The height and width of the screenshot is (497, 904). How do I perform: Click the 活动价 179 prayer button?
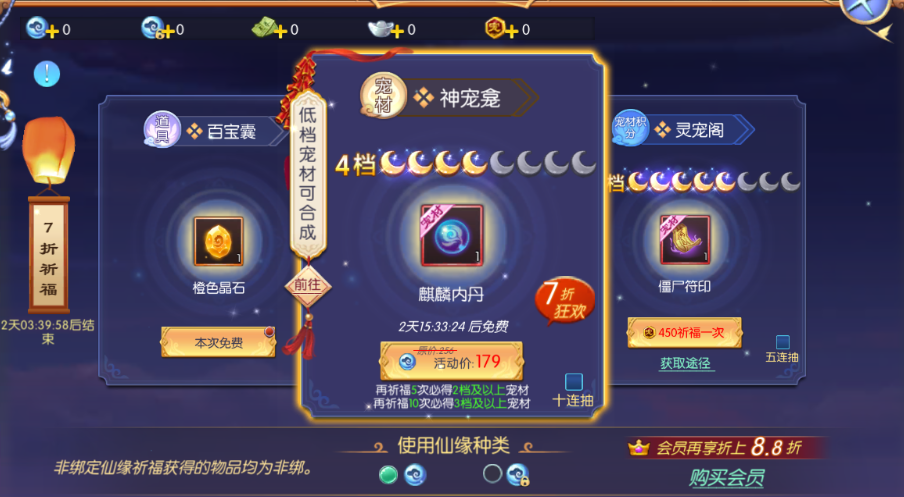[x=451, y=361]
